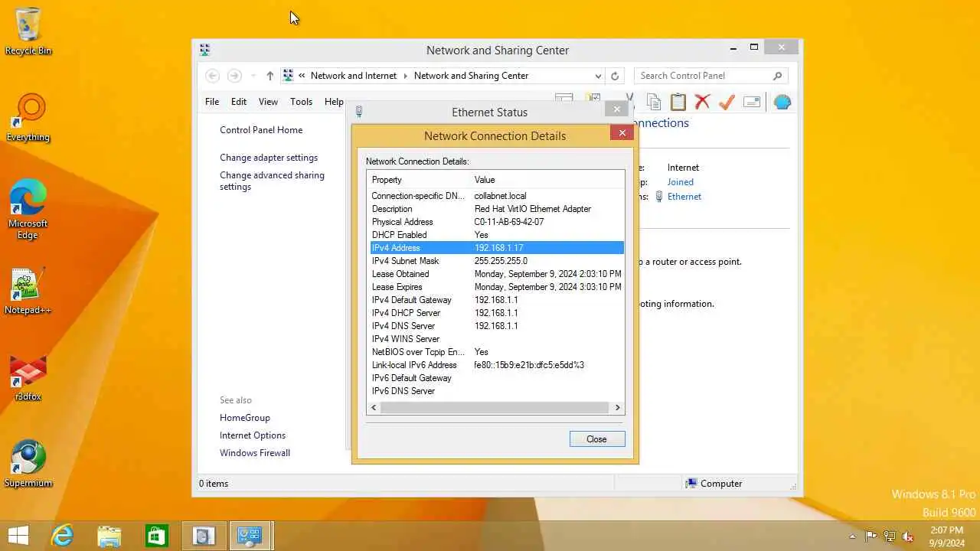980x551 pixels.
Task: Click the email card toolbar icon
Action: 751,102
